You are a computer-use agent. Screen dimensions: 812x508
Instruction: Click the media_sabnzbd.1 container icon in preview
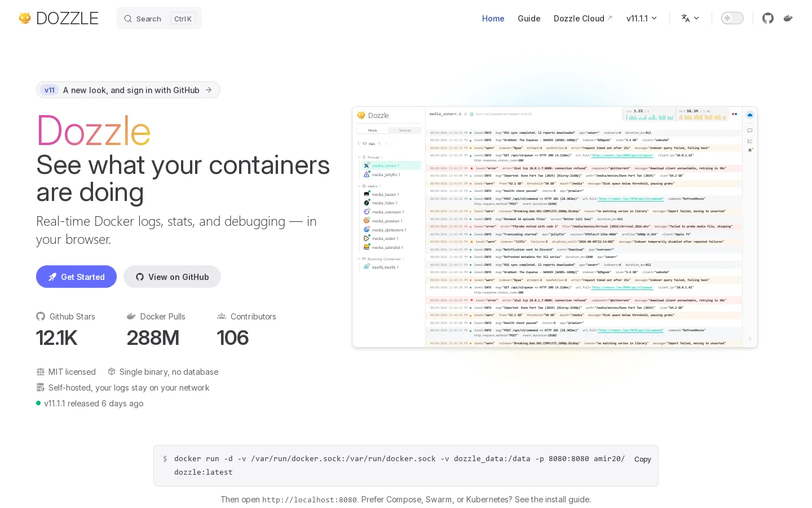point(367,247)
